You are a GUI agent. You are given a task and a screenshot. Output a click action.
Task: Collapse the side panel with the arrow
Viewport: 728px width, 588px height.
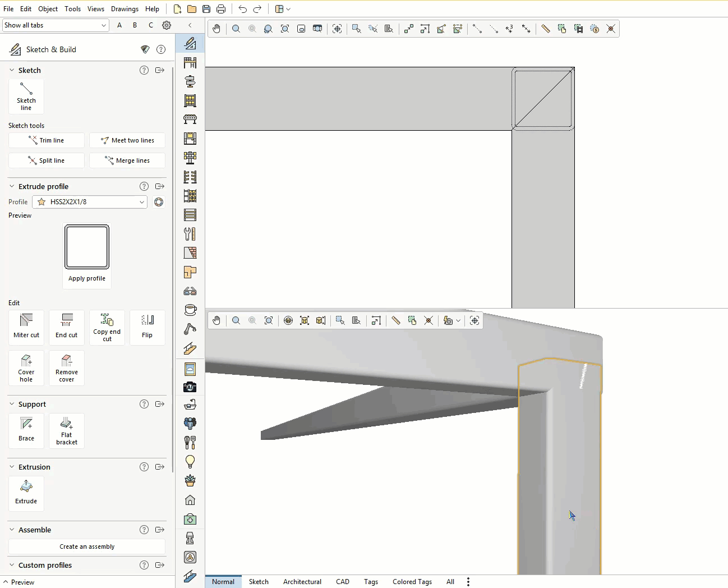pyautogui.click(x=190, y=25)
